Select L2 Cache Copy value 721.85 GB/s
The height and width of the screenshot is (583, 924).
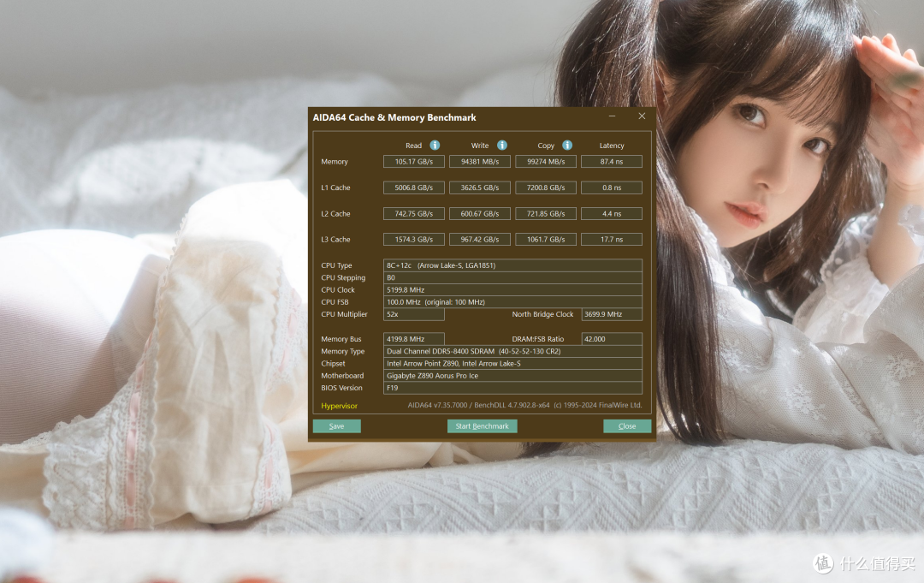coord(546,213)
